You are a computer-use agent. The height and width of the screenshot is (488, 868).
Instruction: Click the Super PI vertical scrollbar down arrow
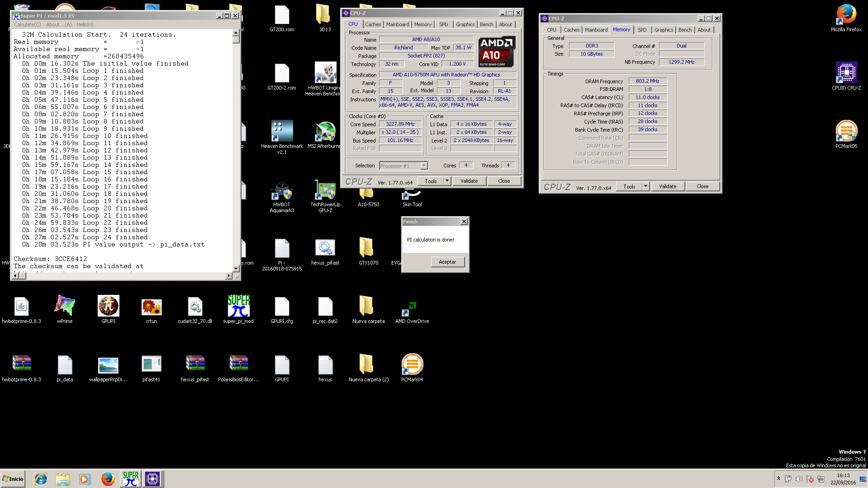[236, 268]
